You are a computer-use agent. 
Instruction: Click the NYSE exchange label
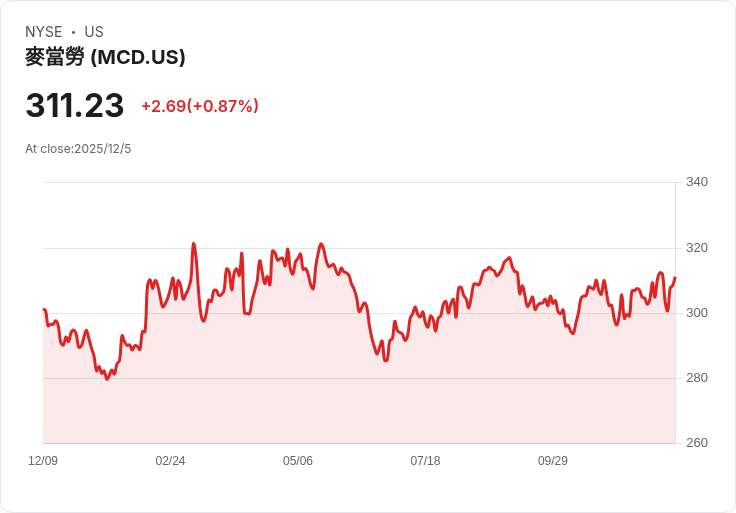[x=44, y=32]
